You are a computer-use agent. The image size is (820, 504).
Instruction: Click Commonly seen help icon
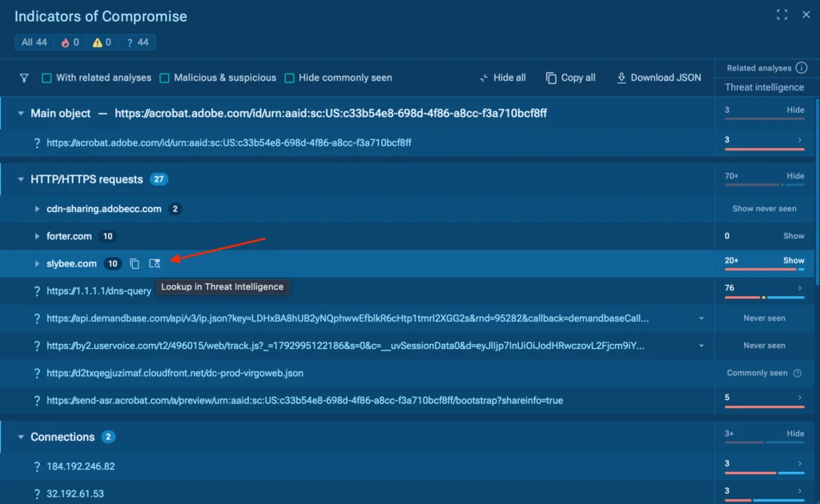pos(798,373)
